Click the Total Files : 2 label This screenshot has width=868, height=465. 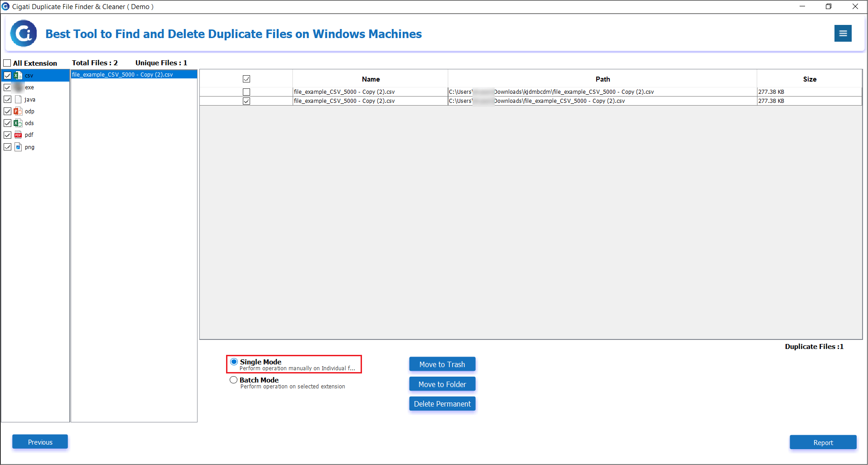(x=95, y=63)
